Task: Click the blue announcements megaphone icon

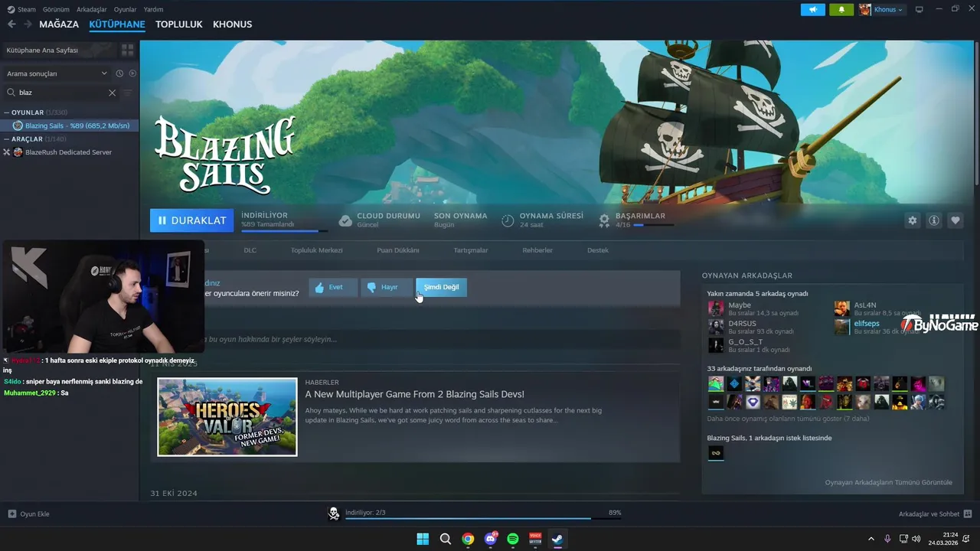Action: [x=813, y=9]
